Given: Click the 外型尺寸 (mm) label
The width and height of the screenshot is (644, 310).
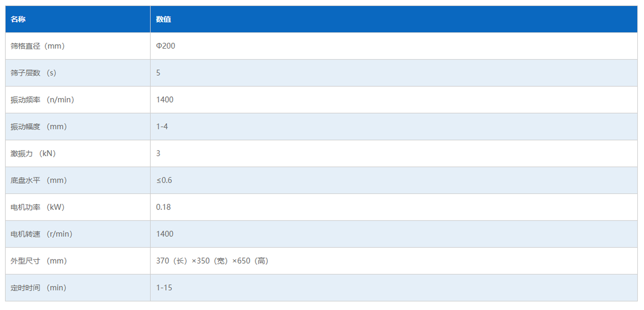Looking at the screenshot, I should tap(39, 261).
